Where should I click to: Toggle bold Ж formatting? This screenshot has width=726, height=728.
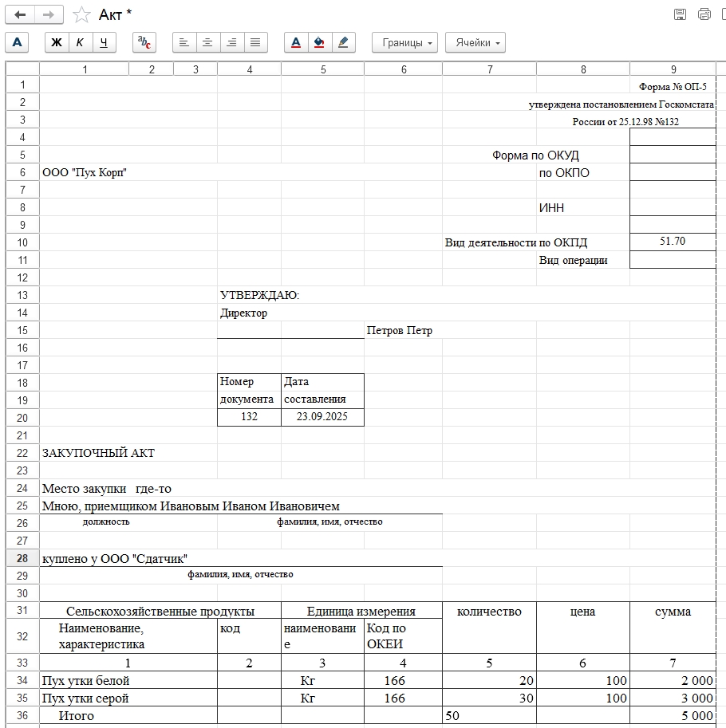[x=57, y=43]
